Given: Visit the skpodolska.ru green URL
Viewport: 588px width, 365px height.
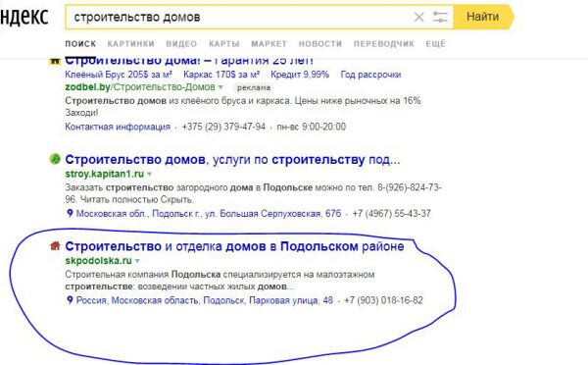Looking at the screenshot, I should click(x=98, y=261).
